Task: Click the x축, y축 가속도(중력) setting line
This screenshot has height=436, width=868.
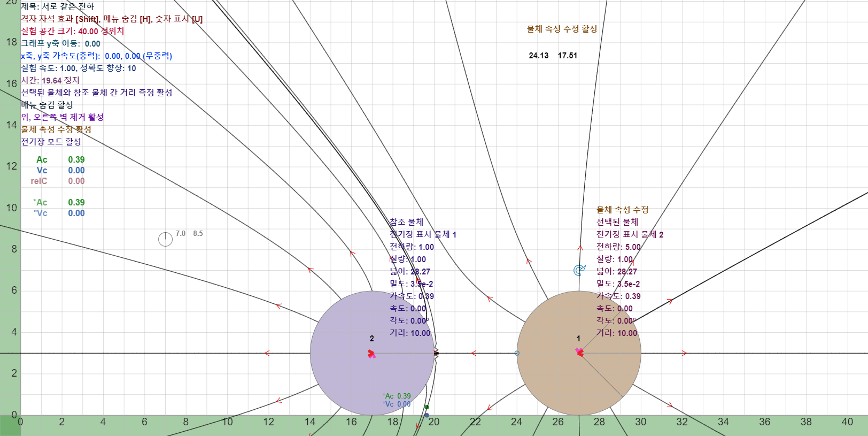Action: click(97, 56)
